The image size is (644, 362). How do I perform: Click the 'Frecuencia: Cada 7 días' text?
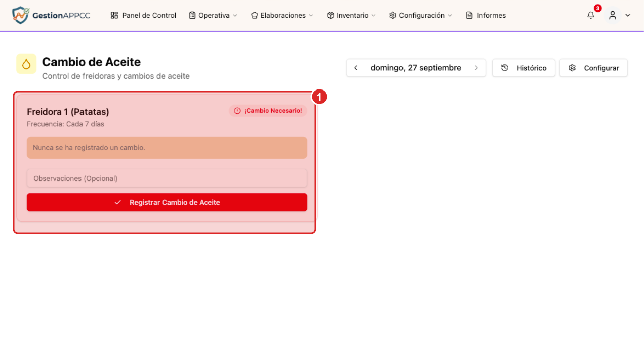click(x=65, y=124)
